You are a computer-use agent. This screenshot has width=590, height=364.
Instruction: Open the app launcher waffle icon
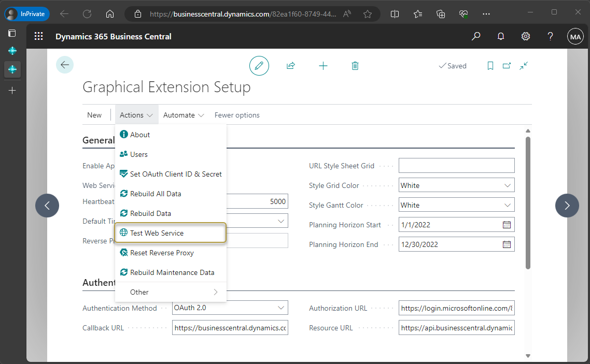click(x=39, y=36)
